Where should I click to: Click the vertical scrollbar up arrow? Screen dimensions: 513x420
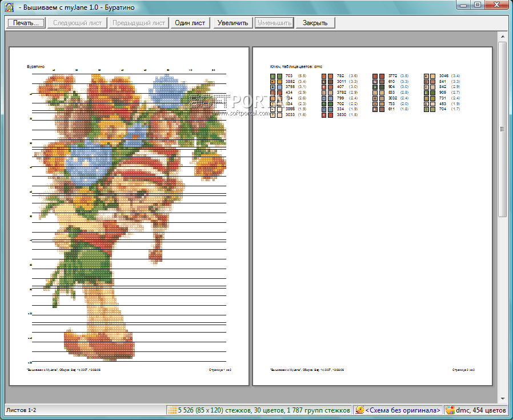(x=503, y=36)
